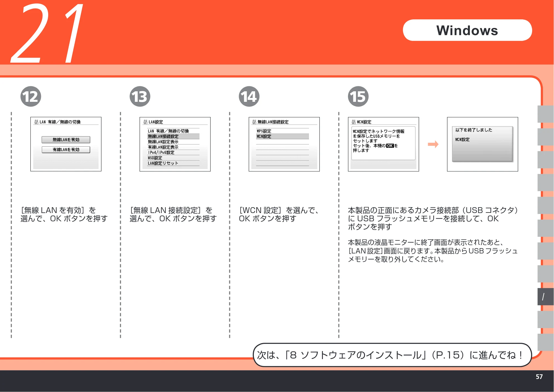Click page number 57
This screenshot has height=392, width=554.
539,377
